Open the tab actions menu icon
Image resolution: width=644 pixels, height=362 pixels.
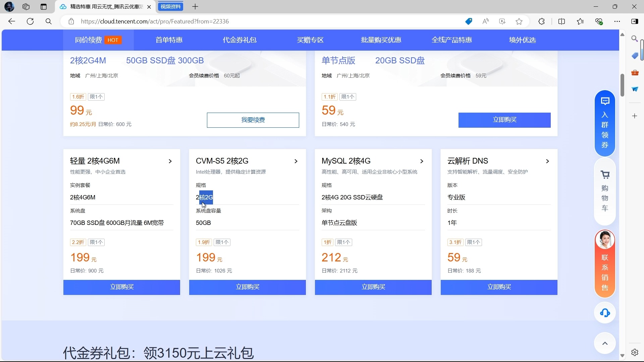[44, 6]
